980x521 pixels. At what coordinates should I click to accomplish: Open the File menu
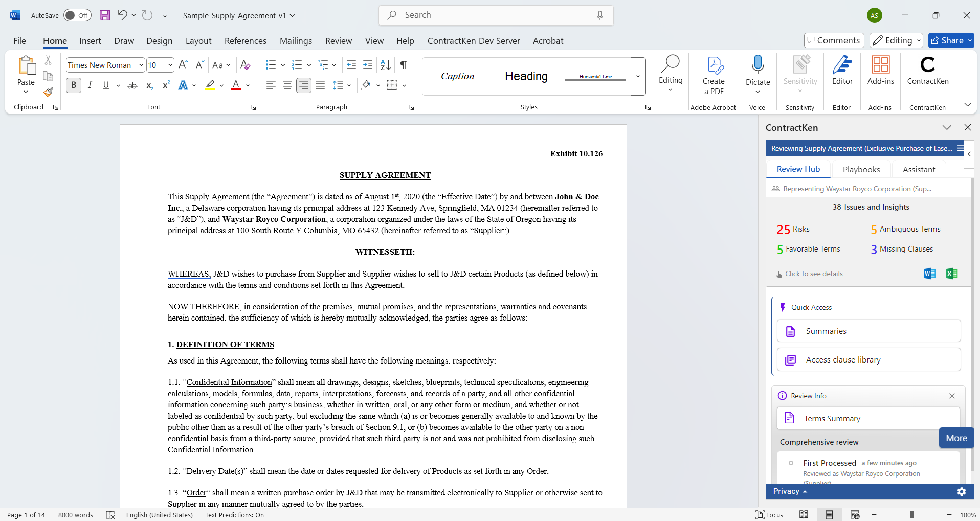tap(19, 41)
